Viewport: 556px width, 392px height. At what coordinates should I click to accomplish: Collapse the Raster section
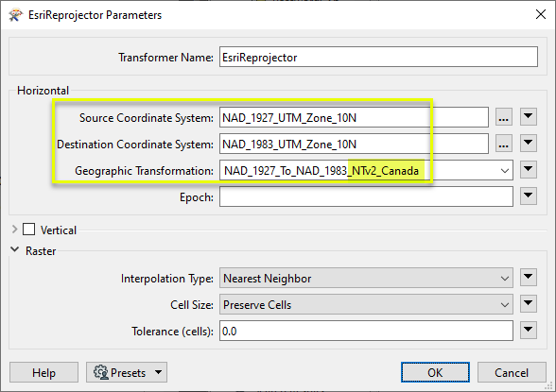14,249
